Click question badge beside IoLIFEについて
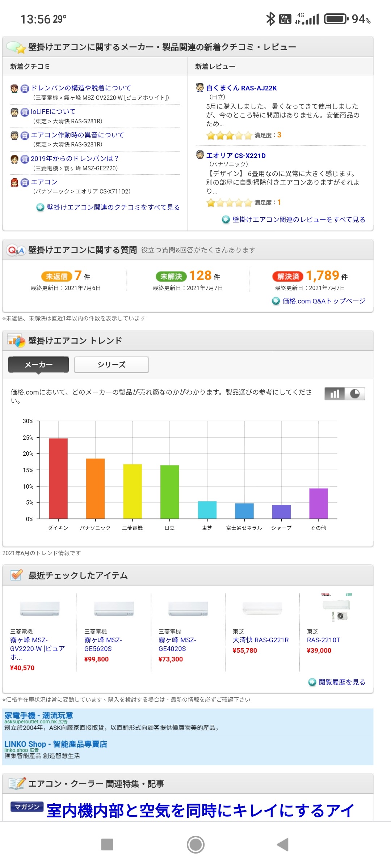The width and height of the screenshot is (391, 868). pyautogui.click(x=25, y=112)
